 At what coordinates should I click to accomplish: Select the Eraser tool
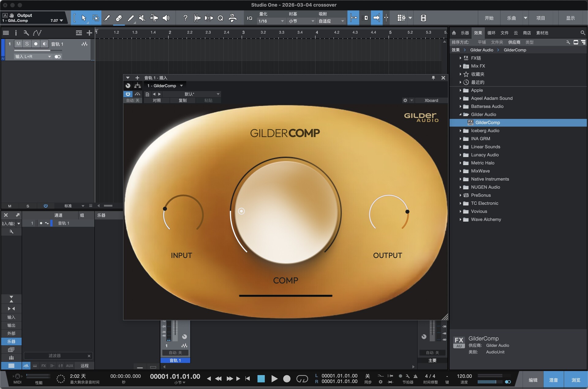pyautogui.click(x=119, y=18)
